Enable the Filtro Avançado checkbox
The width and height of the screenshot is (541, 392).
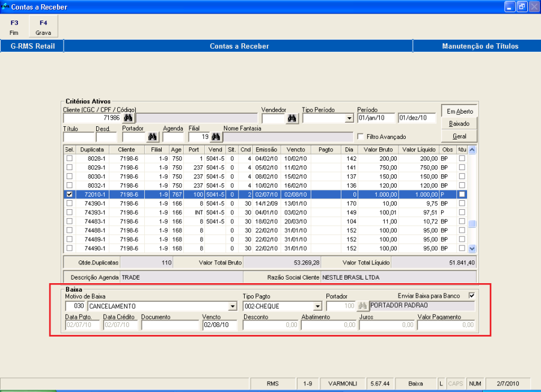point(361,137)
